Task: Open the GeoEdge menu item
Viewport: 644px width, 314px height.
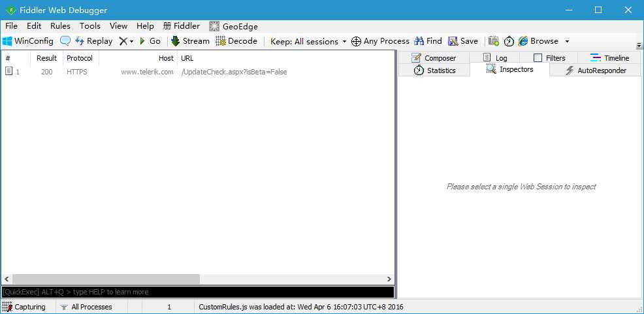Action: pos(233,26)
